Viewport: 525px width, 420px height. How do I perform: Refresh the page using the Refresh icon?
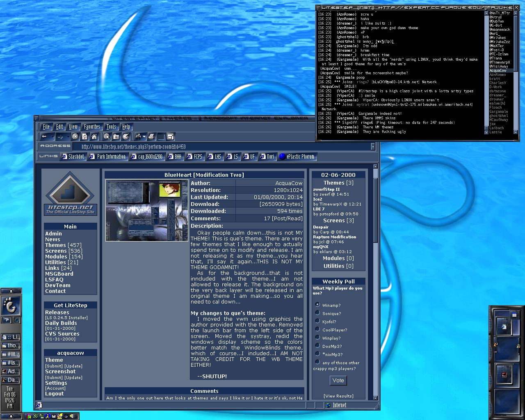[84, 137]
